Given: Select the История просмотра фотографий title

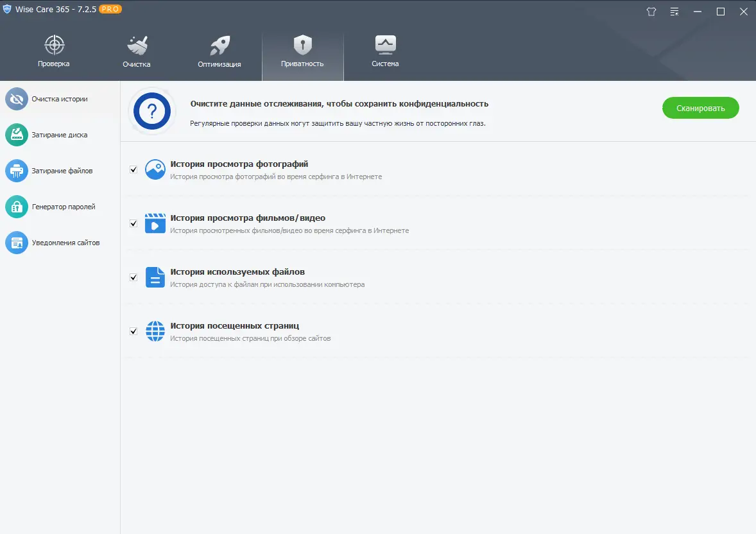Looking at the screenshot, I should 239,164.
